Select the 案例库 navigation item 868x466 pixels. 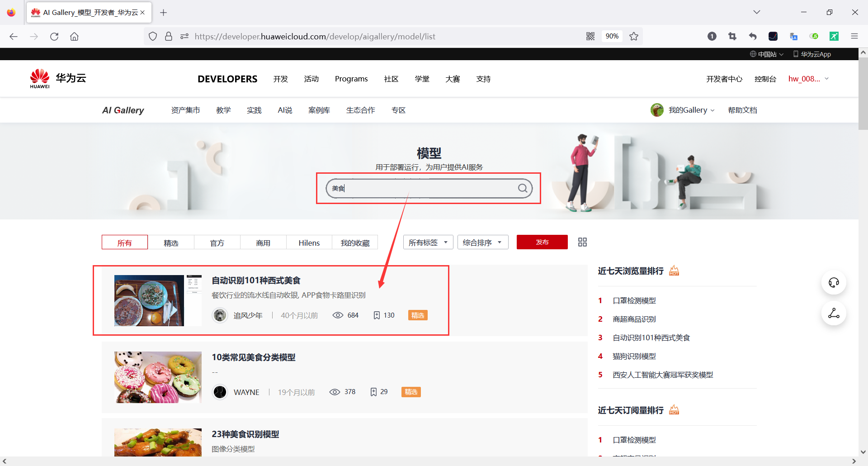click(x=319, y=110)
